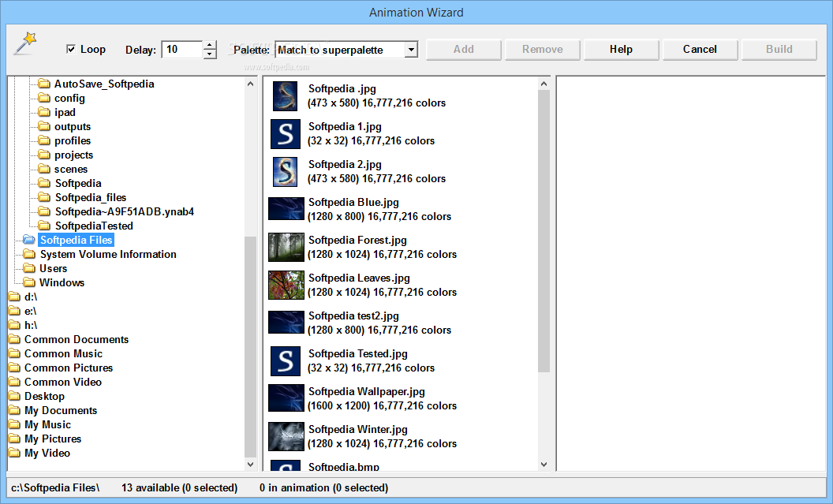Increase delay with the up spinner arrow
This screenshot has width=833, height=504.
[210, 45]
